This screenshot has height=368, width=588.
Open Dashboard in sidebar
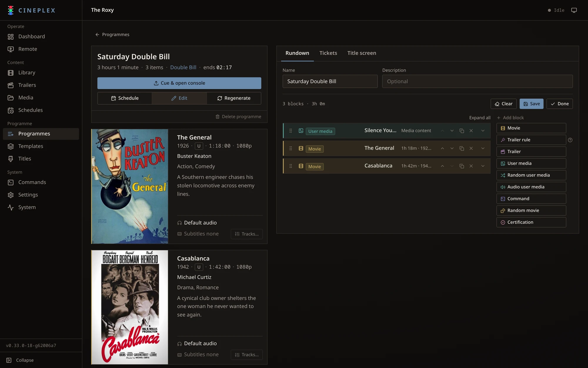pos(41,37)
